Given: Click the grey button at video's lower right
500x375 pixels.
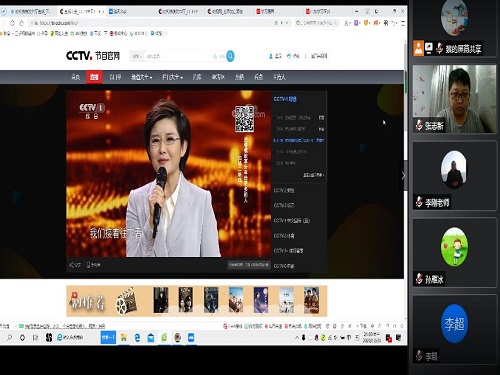Looking at the screenshot, I should click(249, 265).
